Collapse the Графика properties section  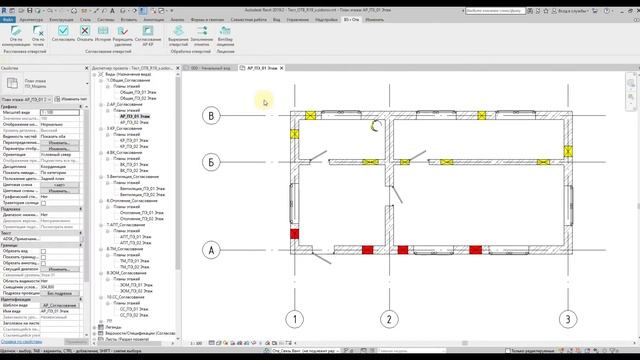point(81,107)
